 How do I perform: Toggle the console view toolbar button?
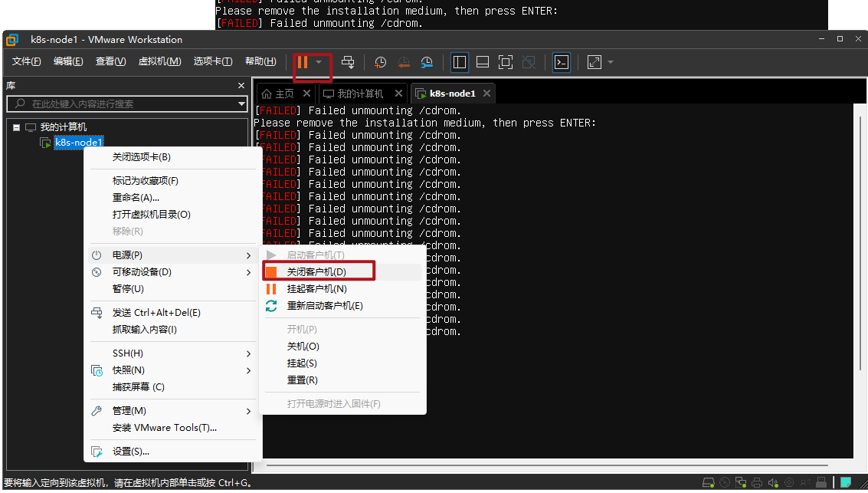pyautogui.click(x=562, y=62)
